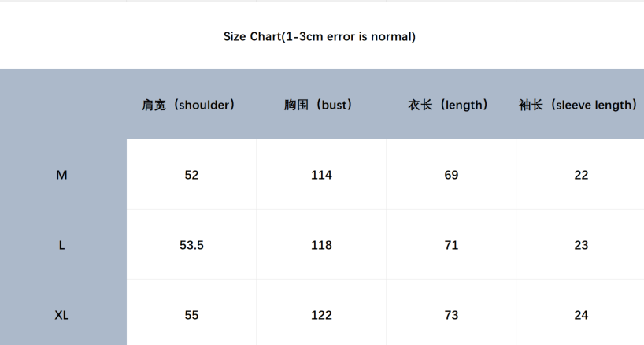
Task: Click the L shoulder value 53.5
Action: [x=191, y=245]
